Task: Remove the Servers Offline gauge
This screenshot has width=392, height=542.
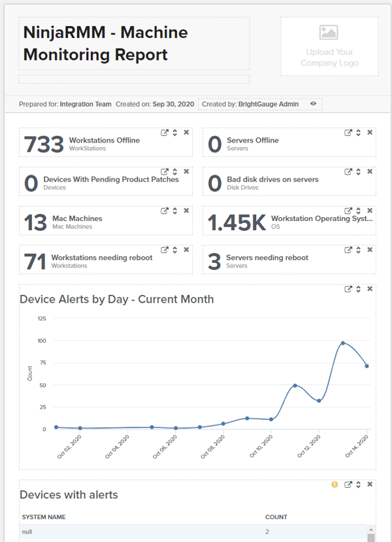Action: click(x=370, y=132)
